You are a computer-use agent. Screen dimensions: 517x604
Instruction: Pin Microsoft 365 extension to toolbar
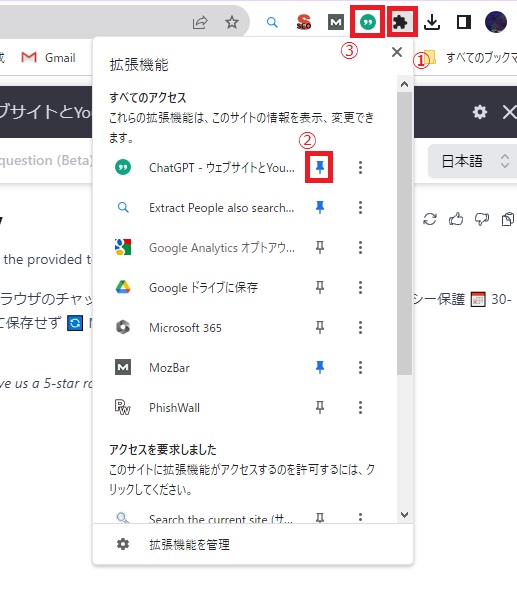(319, 327)
